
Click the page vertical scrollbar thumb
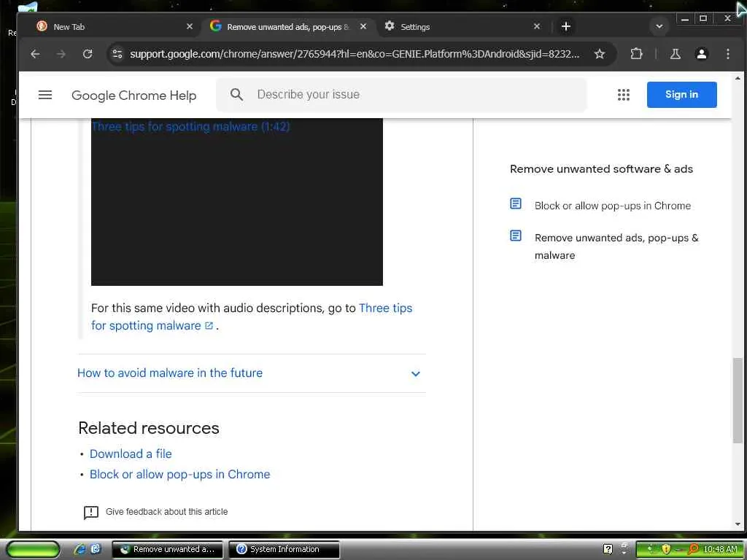point(738,400)
